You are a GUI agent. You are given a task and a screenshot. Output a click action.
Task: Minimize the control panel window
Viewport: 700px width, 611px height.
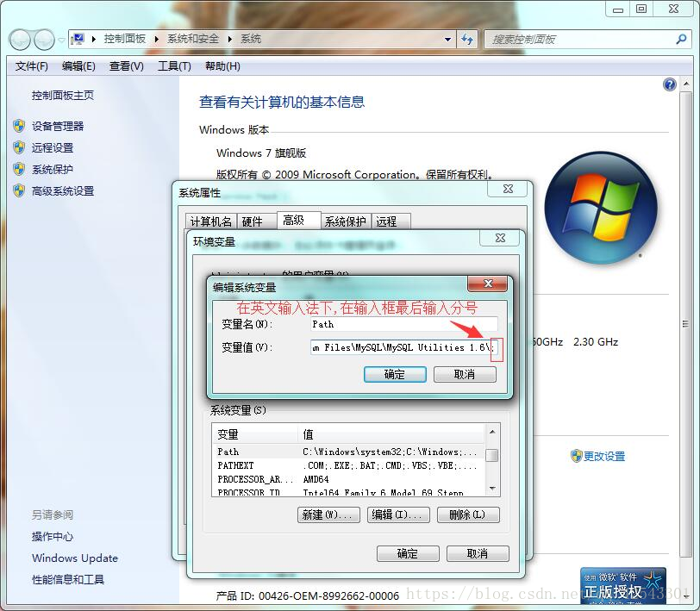click(618, 9)
